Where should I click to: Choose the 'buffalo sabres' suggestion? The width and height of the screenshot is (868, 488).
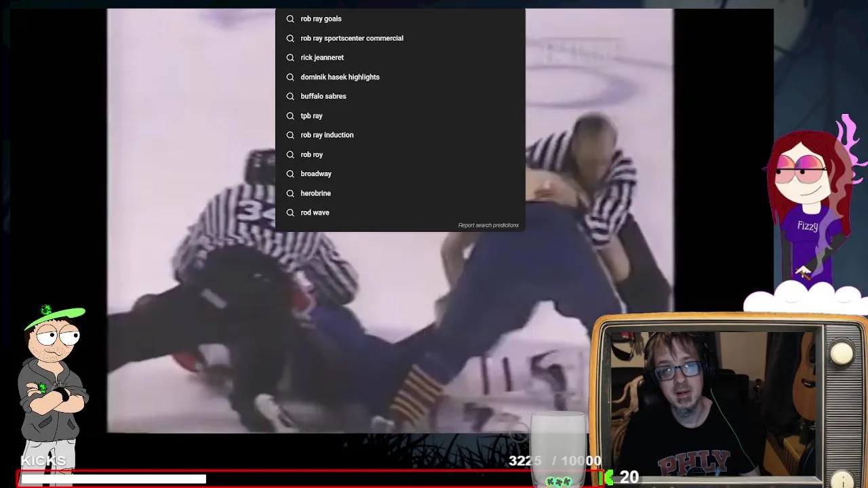tap(400, 96)
